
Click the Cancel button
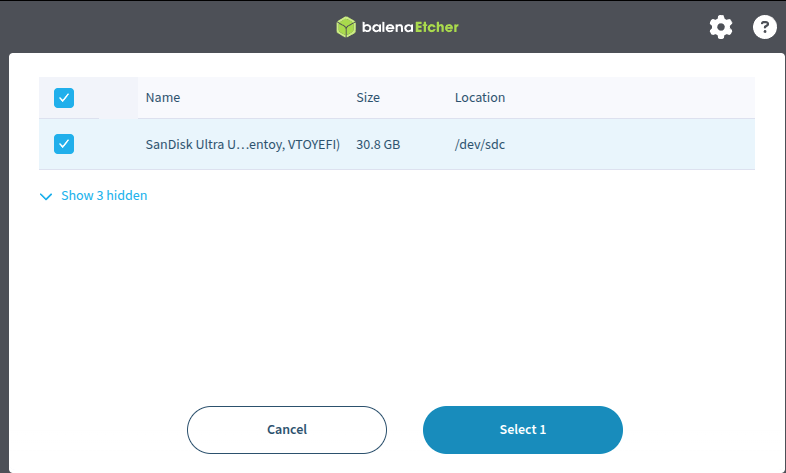[x=287, y=430]
